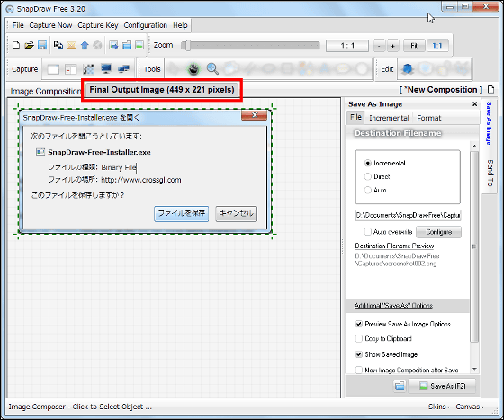
Task: Click the destination path text field
Action: click(409, 215)
